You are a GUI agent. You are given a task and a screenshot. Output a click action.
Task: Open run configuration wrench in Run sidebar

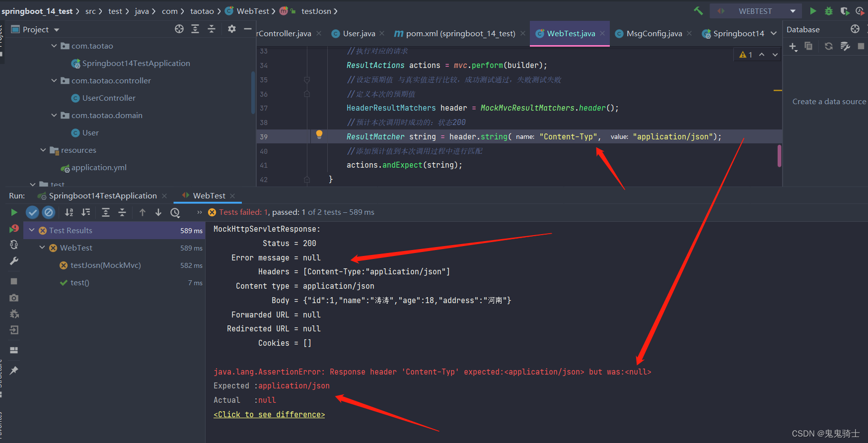coord(14,261)
